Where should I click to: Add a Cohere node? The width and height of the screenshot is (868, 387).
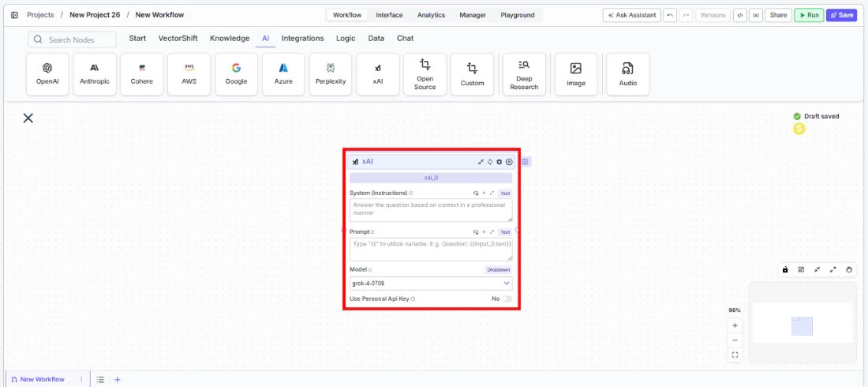point(142,74)
